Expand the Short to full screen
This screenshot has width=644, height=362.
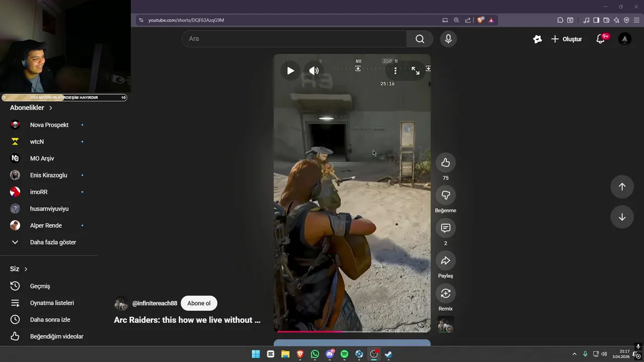416,71
